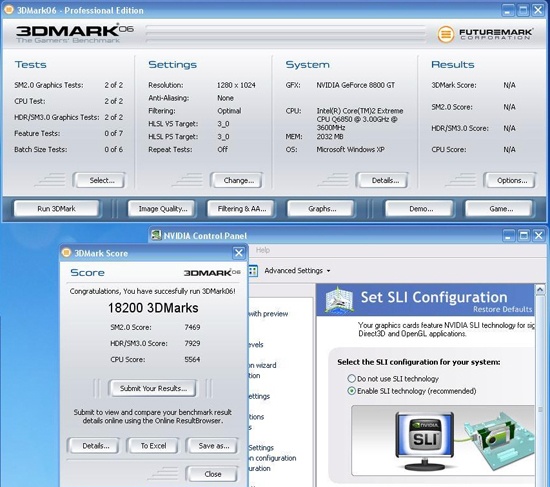The width and height of the screenshot is (550, 487).
Task: Open Help menu in NVIDIA Control Panel
Action: 263,250
